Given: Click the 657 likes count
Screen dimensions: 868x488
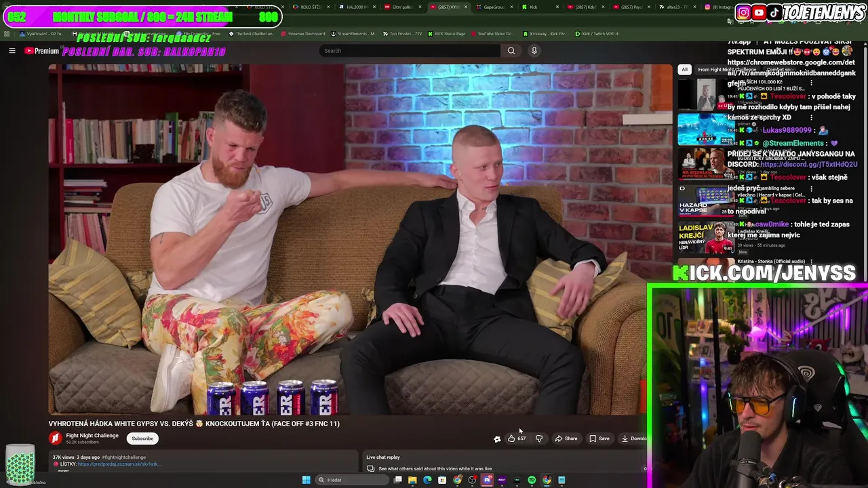Looking at the screenshot, I should (x=521, y=439).
